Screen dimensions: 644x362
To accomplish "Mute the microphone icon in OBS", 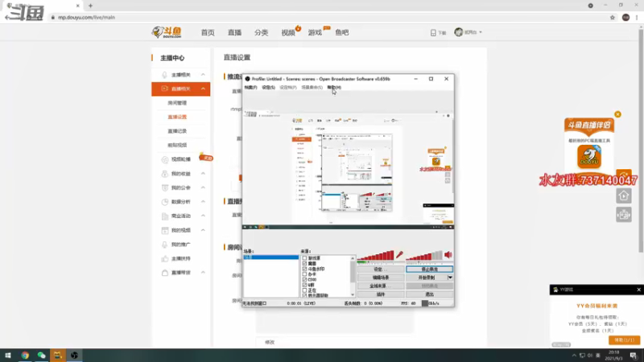I will [399, 255].
